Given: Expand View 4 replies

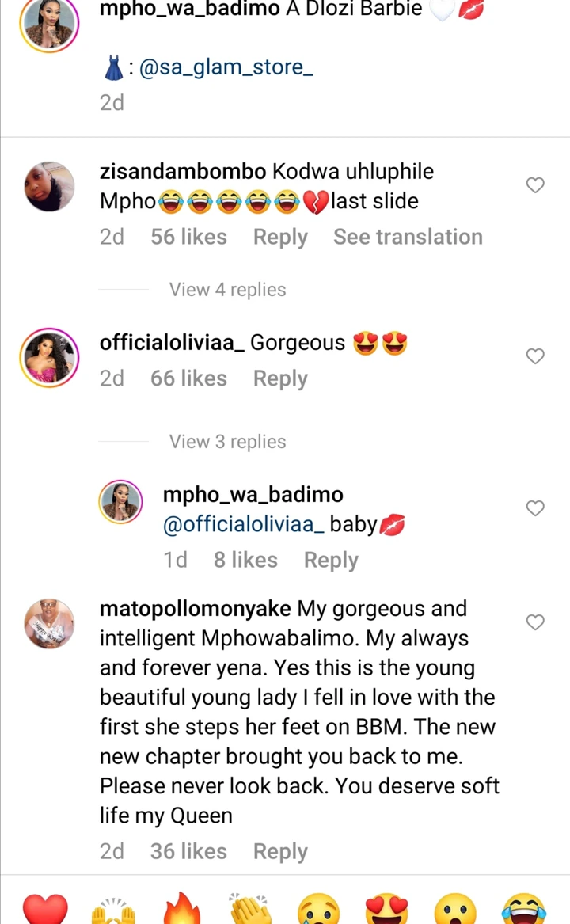Looking at the screenshot, I should coord(227,290).
